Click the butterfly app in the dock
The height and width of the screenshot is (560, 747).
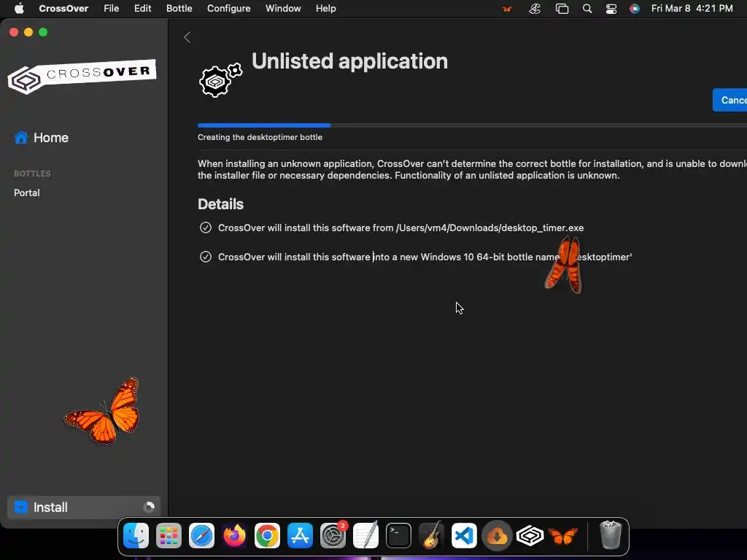[x=562, y=536]
